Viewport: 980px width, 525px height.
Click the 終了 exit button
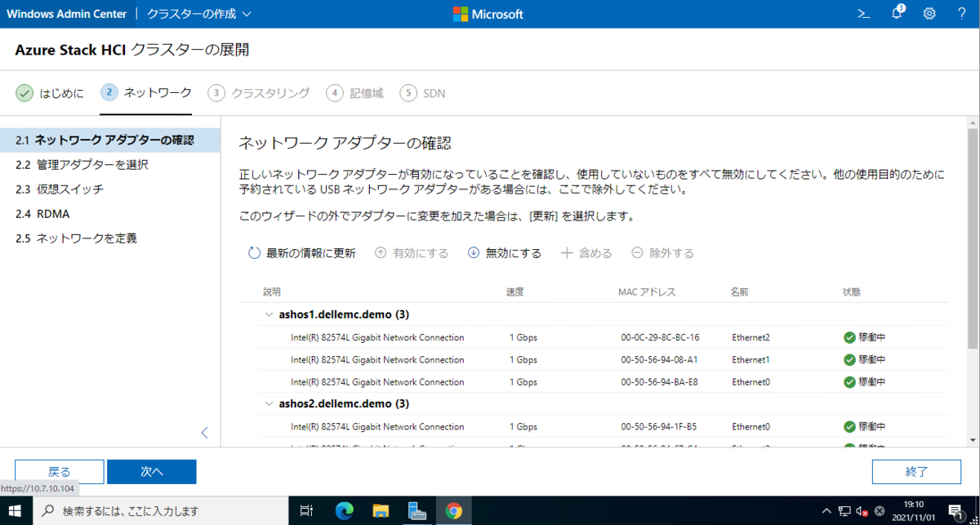pyautogui.click(x=916, y=472)
